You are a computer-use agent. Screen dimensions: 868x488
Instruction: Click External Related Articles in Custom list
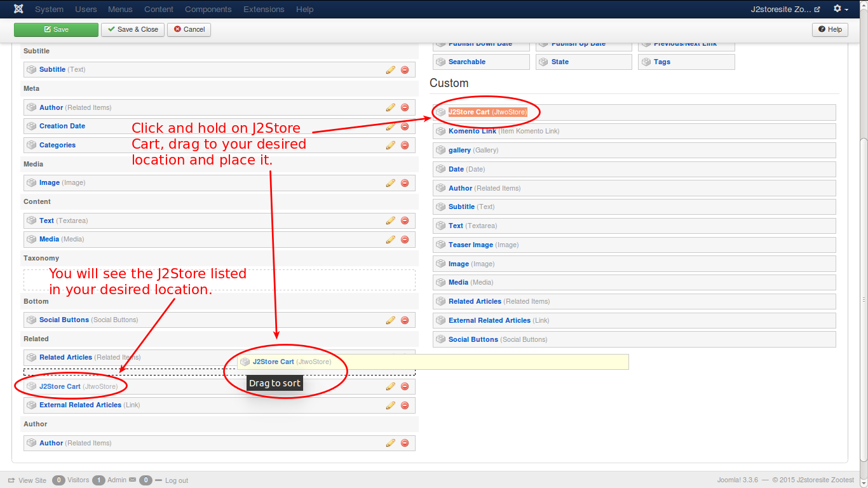(x=634, y=320)
